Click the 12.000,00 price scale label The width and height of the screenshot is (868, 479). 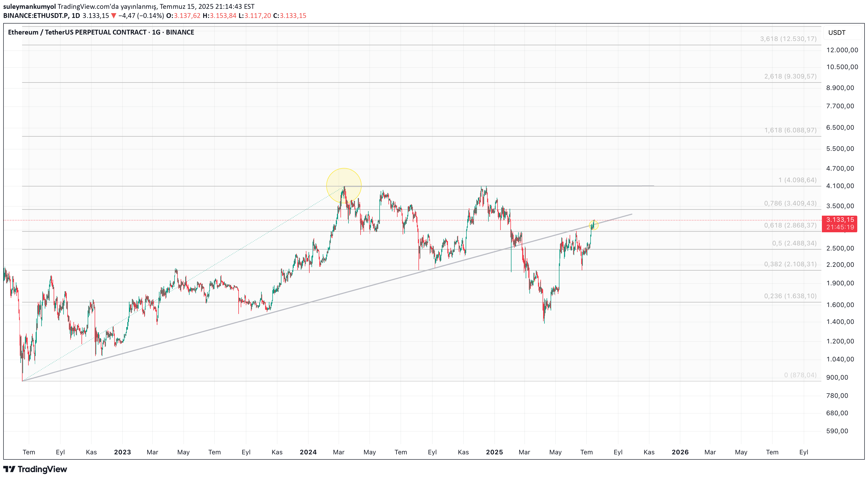[x=842, y=50]
